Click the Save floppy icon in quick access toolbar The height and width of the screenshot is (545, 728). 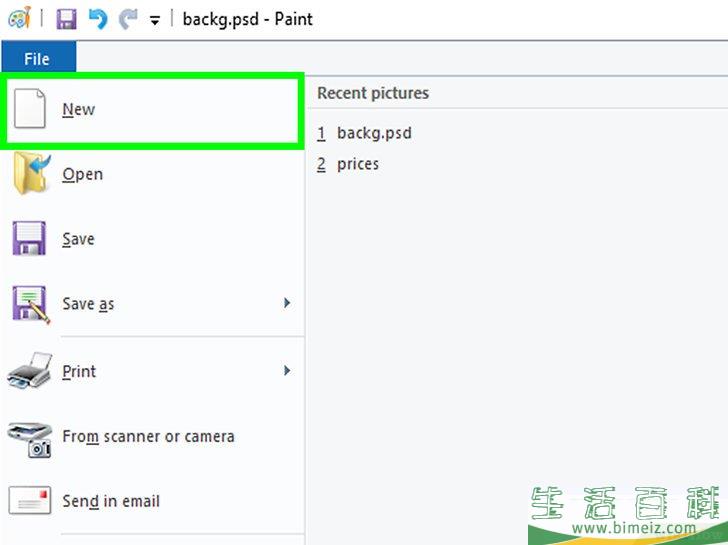66,19
